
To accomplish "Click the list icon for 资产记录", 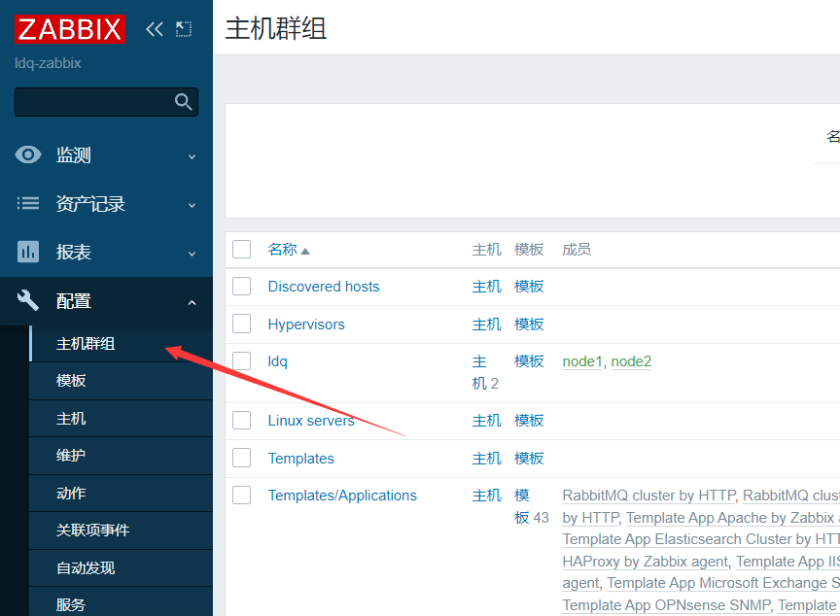I will click(x=28, y=204).
